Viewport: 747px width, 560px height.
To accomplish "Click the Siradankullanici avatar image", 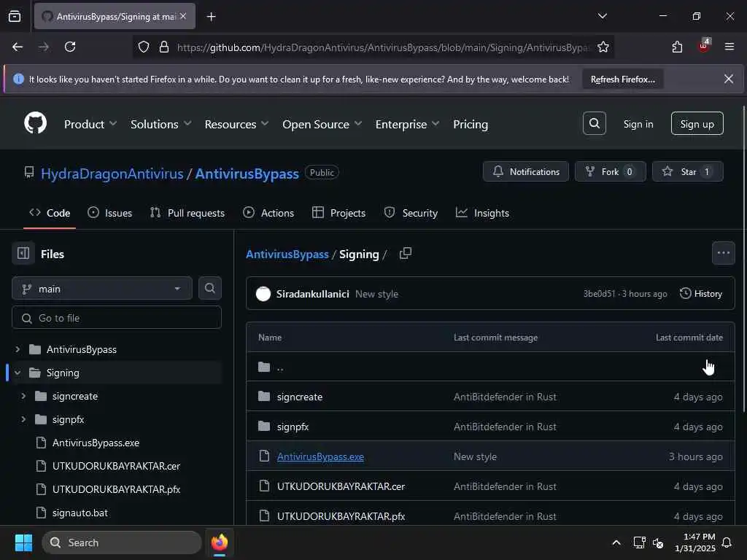I will [263, 294].
